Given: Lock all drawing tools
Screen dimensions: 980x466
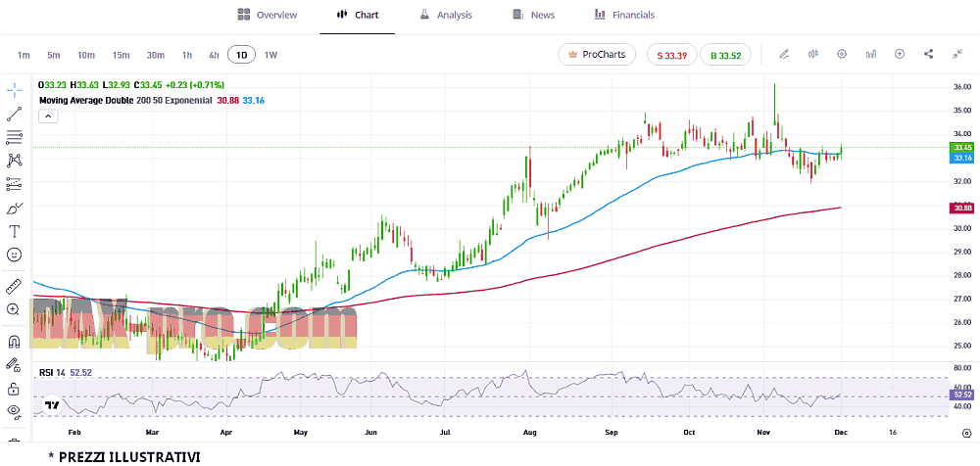Looking at the screenshot, I should [x=15, y=390].
